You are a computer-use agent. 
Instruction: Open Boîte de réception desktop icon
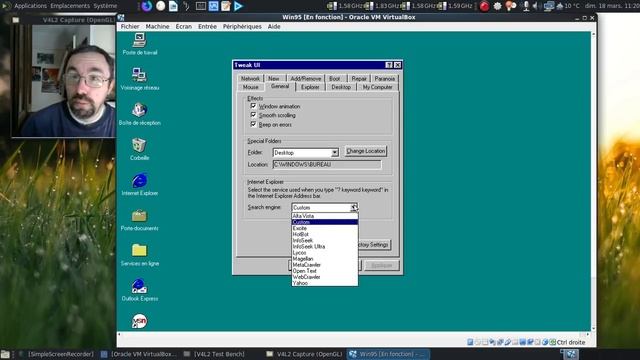click(140, 113)
